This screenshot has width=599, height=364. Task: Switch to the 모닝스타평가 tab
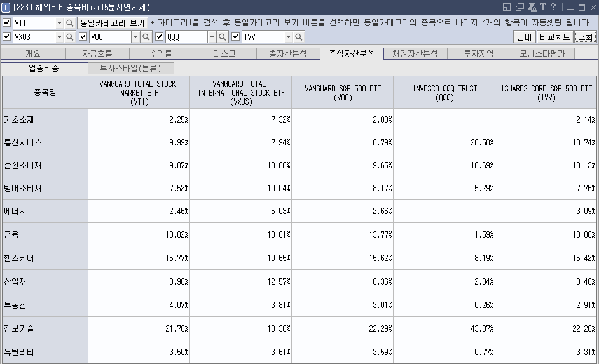coord(542,54)
